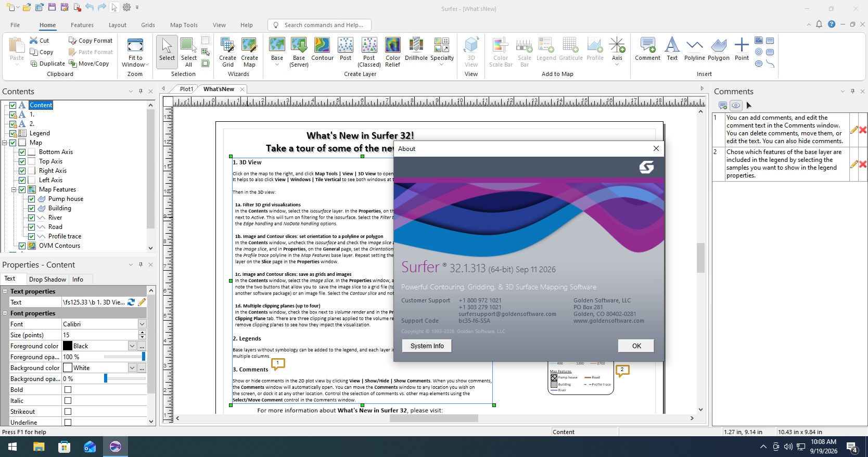The width and height of the screenshot is (868, 457).
Task: Click the Save icon in quick access toolbar
Action: (x=52, y=7)
